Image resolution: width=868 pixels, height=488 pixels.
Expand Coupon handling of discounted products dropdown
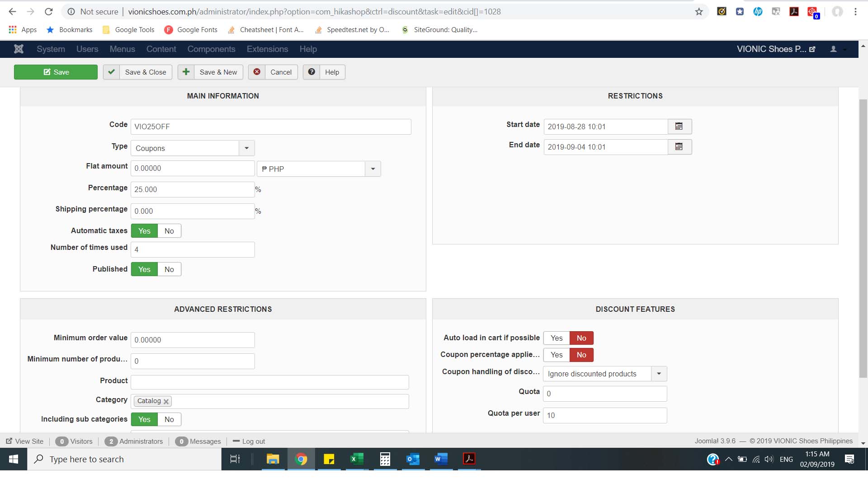coord(659,374)
